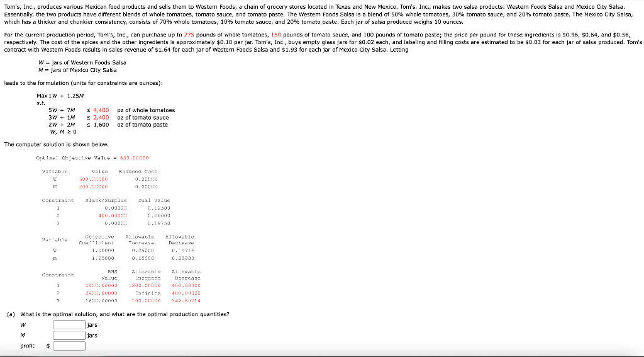This screenshot has width=644, height=357.
Task: Select RHS value 1600.00000 for constraint 3
Action: coord(101,301)
